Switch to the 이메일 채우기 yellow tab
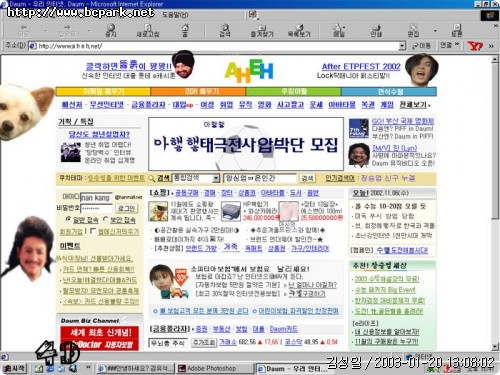The image size is (500, 375). tap(103, 91)
